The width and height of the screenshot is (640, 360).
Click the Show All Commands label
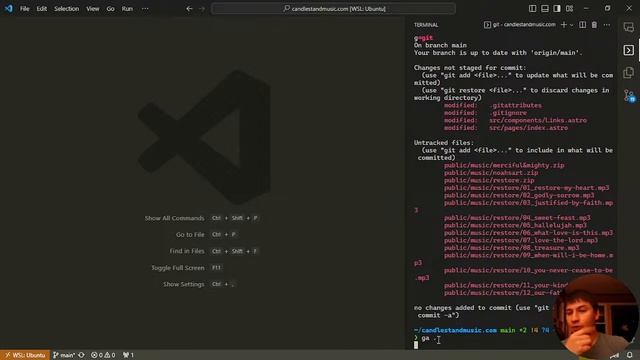pyautogui.click(x=174, y=218)
